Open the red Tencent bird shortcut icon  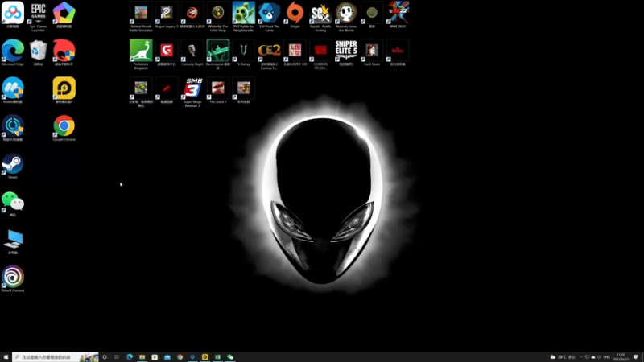(x=64, y=52)
